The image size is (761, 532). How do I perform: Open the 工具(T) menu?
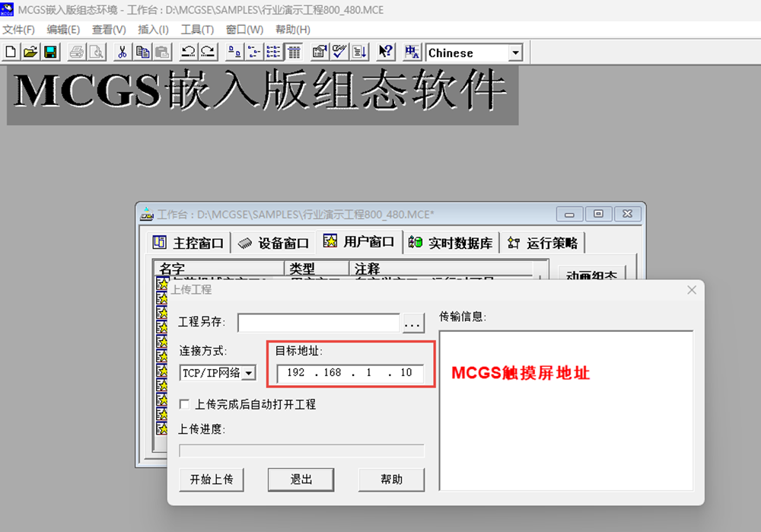(197, 30)
